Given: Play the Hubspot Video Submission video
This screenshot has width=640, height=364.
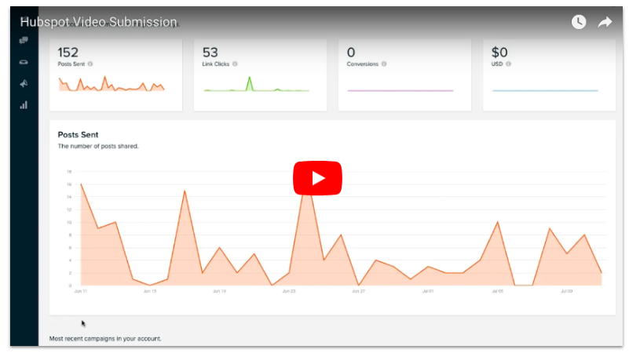Looking at the screenshot, I should click(317, 178).
